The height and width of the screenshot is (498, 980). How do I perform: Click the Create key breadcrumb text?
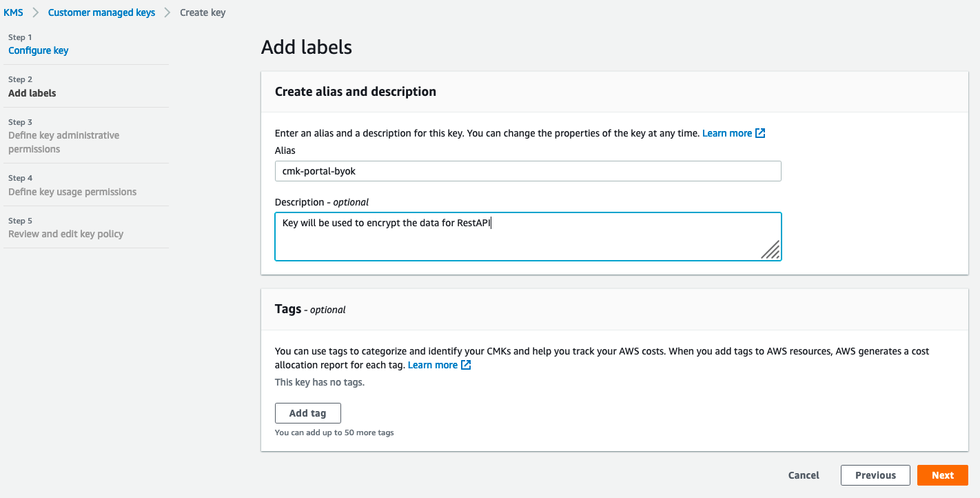click(203, 12)
